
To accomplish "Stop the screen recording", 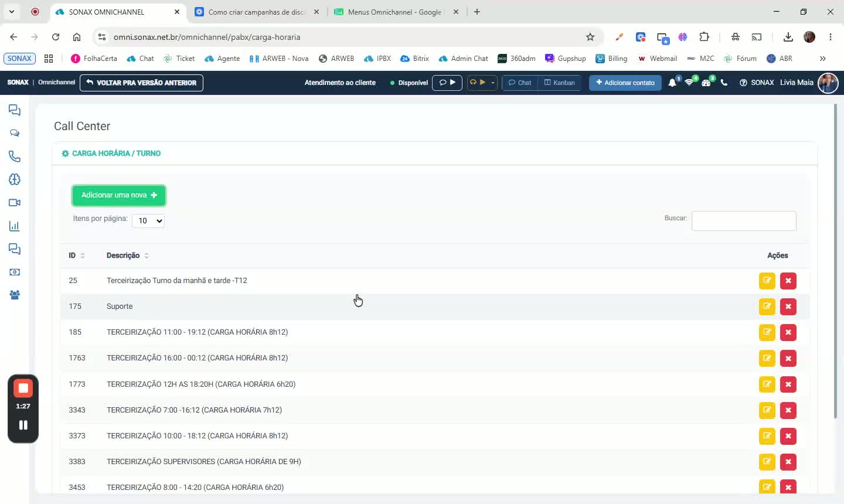I will click(23, 388).
